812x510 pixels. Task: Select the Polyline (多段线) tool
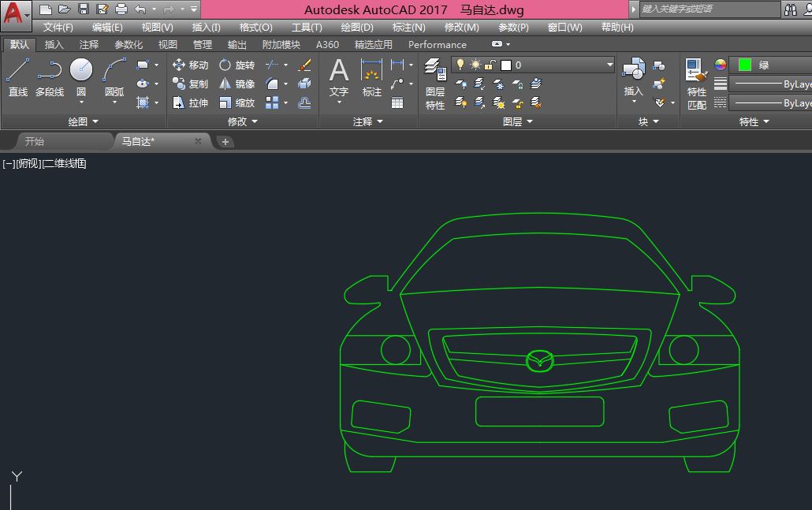click(x=50, y=78)
